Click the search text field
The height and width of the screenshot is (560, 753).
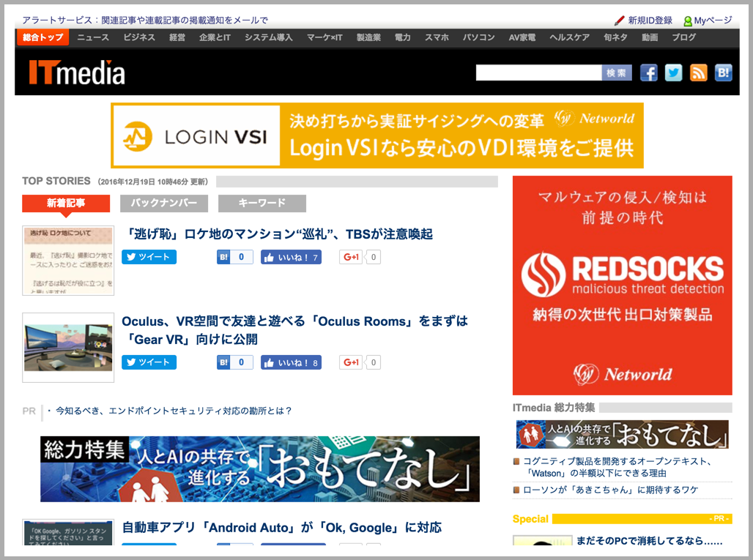539,72
